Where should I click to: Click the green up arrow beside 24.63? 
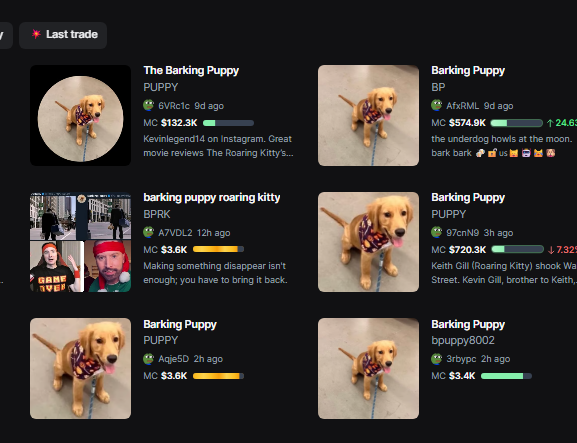pyautogui.click(x=550, y=123)
